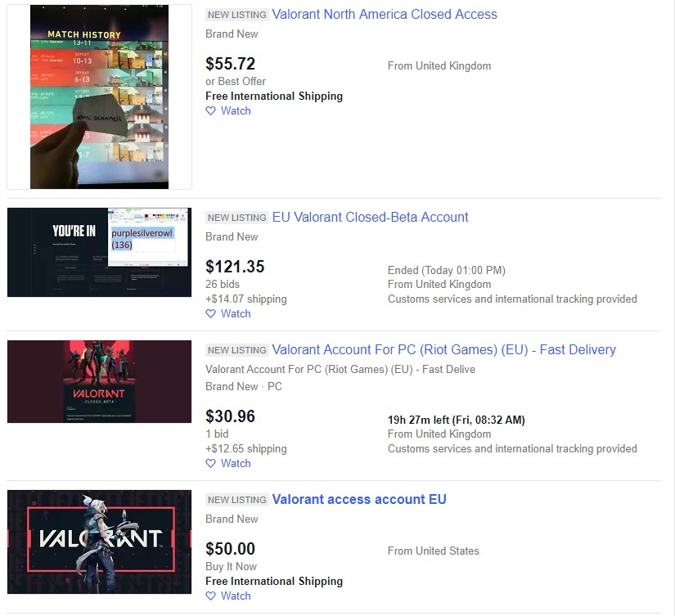
Task: Click the Watch link under +$12.65 shipping
Action: tap(236, 464)
